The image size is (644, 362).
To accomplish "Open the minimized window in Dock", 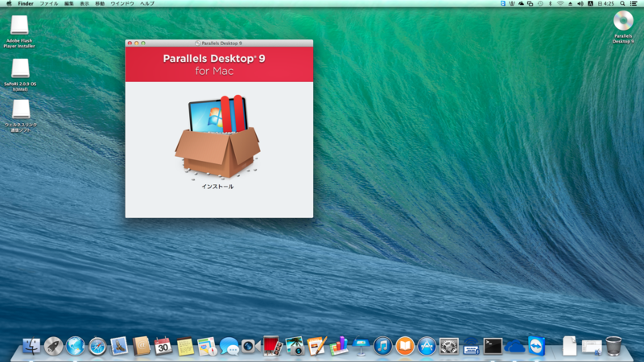I will coord(592,348).
